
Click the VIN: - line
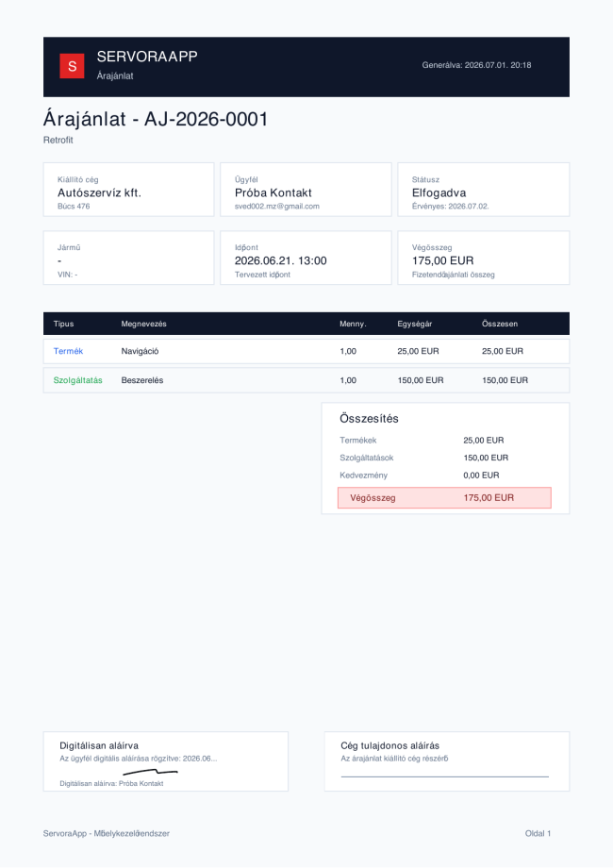point(68,275)
